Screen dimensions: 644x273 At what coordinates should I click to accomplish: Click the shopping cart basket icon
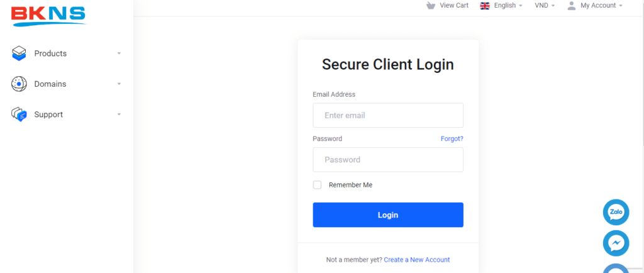click(x=430, y=6)
